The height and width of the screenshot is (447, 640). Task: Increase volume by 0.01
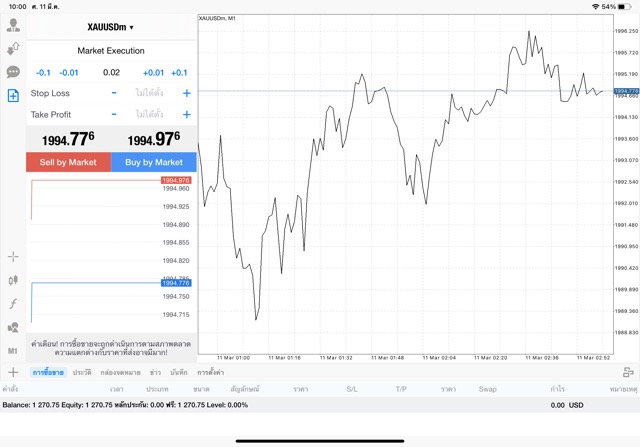click(152, 73)
